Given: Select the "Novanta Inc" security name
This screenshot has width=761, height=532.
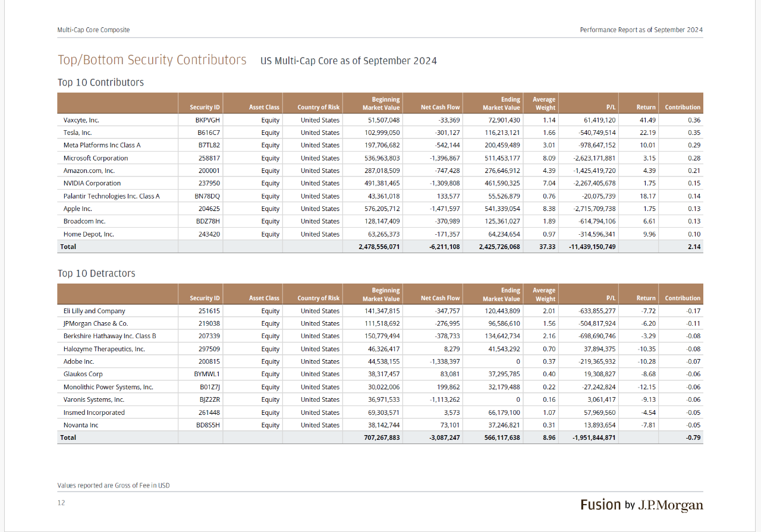Looking at the screenshot, I should (81, 425).
